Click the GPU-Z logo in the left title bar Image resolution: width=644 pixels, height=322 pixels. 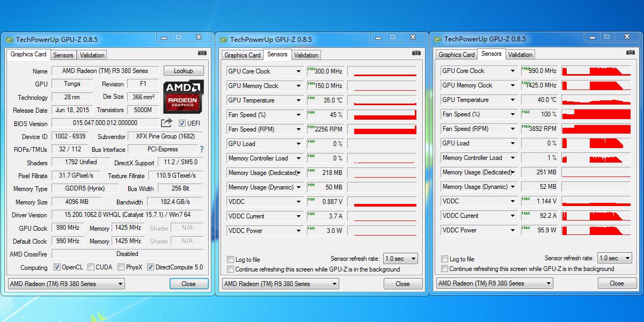(10, 39)
